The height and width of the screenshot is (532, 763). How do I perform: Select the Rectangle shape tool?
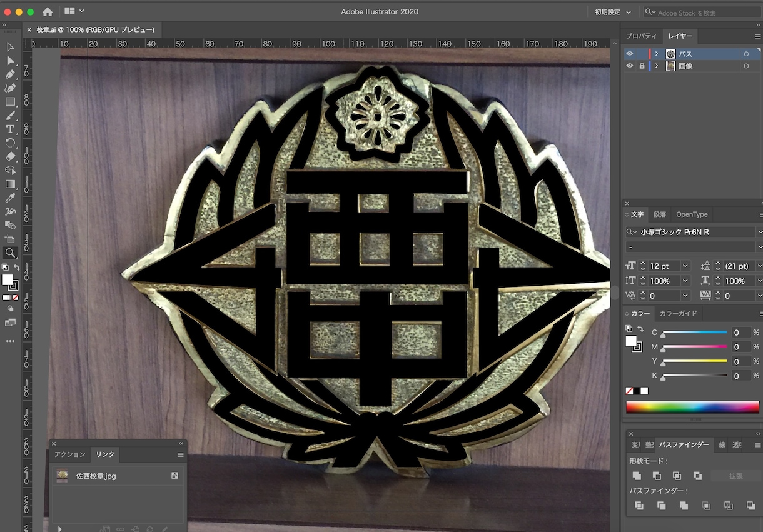(x=10, y=102)
